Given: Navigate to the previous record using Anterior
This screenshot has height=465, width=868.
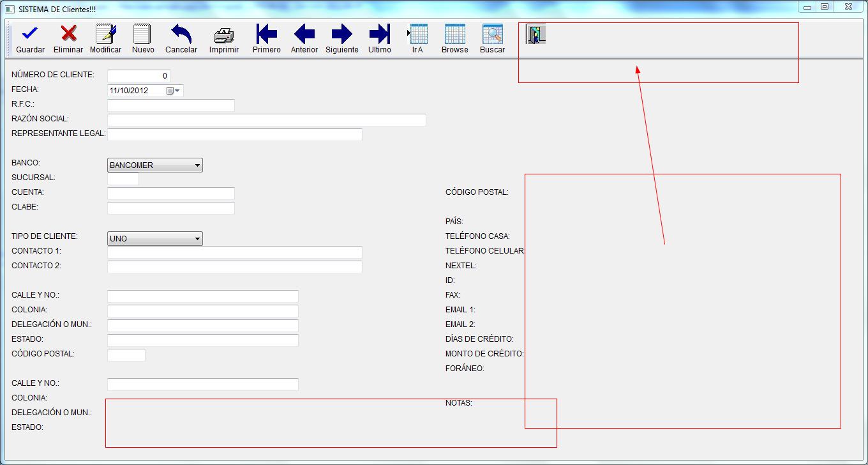Looking at the screenshot, I should pos(304,33).
